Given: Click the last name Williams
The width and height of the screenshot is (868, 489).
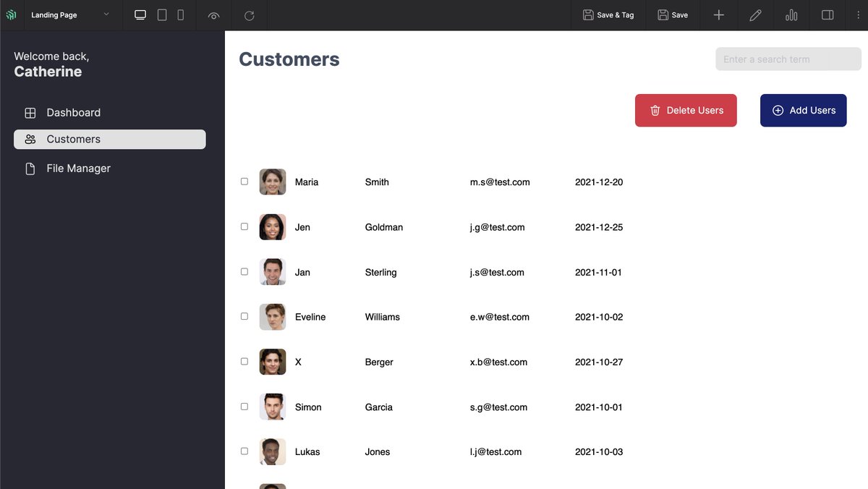Looking at the screenshot, I should tap(383, 317).
